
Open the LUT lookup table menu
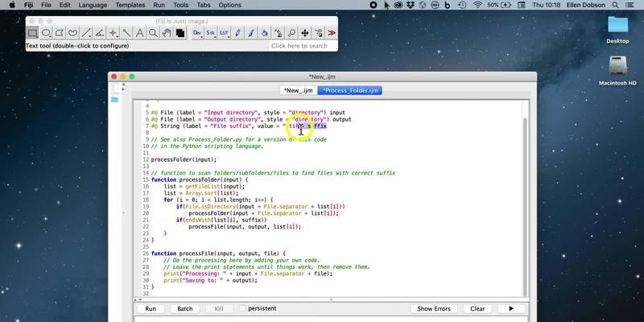pyautogui.click(x=225, y=33)
